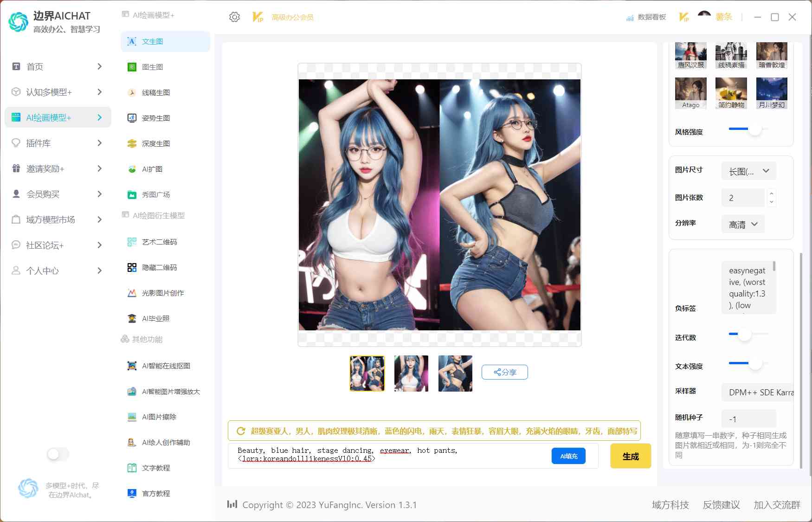Adjust the 风格强度 slider
The width and height of the screenshot is (812, 522).
tap(755, 129)
